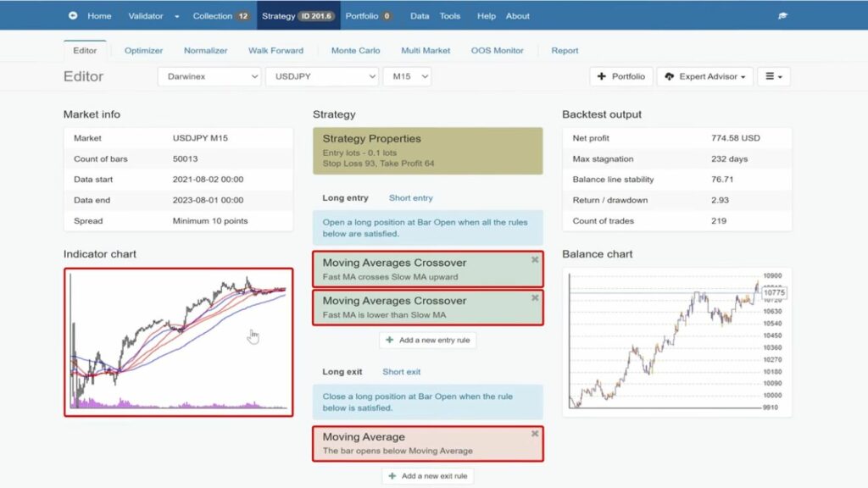Click the flag icon in the top navigation bar
Viewport: 868px width, 488px height.
click(x=782, y=14)
